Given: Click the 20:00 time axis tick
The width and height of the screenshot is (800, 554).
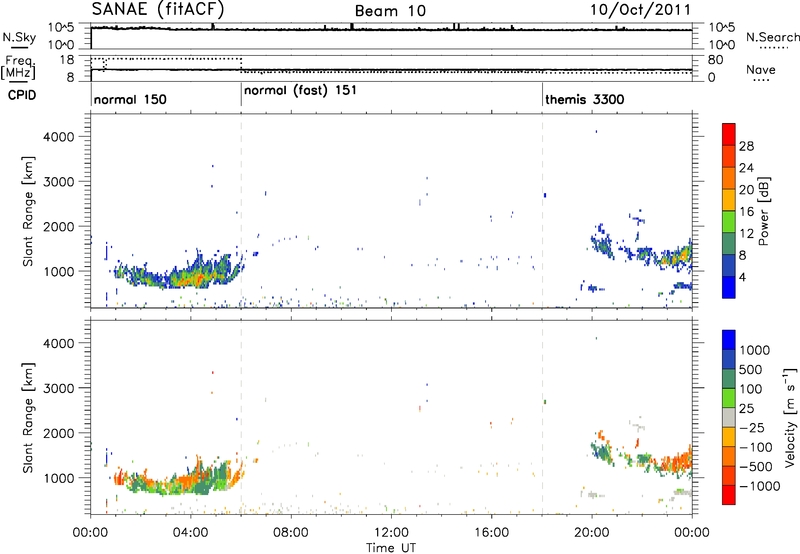Looking at the screenshot, I should (592, 533).
